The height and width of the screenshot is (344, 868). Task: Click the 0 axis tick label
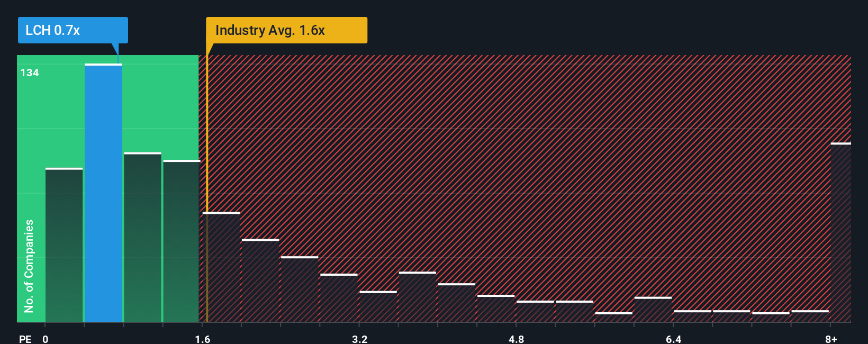pos(46,339)
